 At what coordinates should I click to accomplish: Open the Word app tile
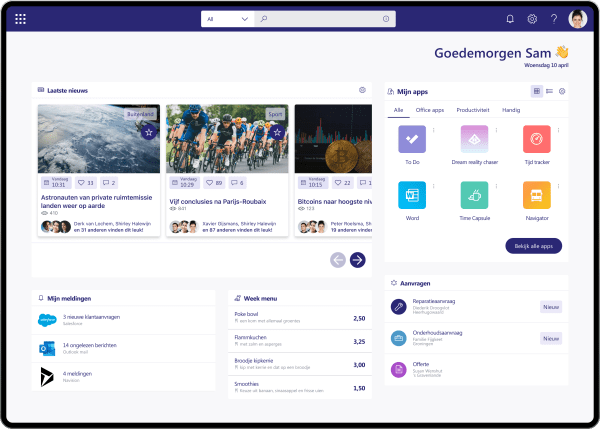412,194
